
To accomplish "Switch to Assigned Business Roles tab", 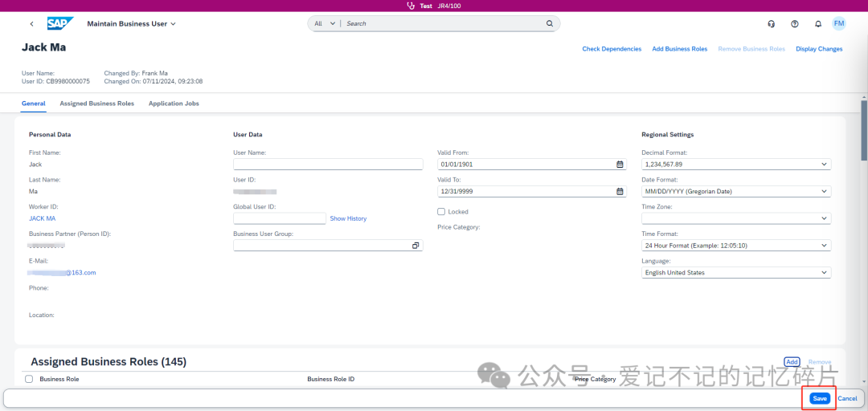I will click(x=97, y=104).
